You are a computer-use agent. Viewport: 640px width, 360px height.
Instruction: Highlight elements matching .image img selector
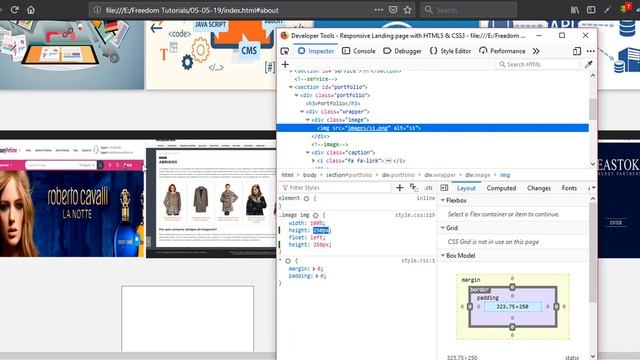tap(316, 215)
